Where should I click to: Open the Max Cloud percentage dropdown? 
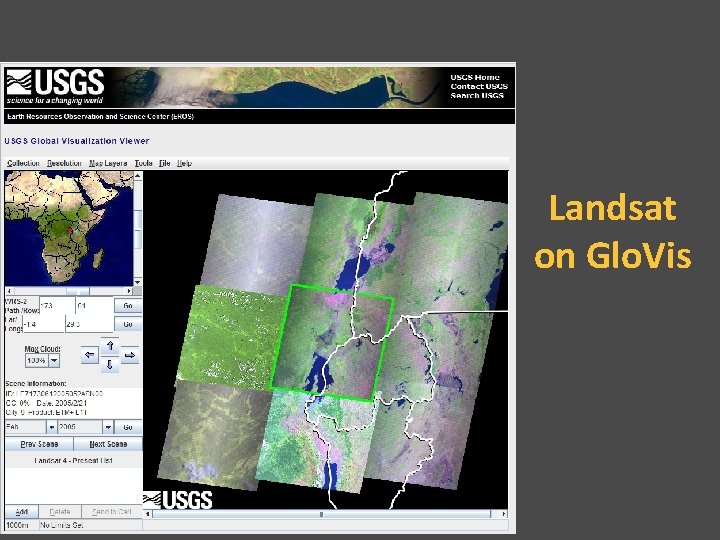[x=54, y=360]
